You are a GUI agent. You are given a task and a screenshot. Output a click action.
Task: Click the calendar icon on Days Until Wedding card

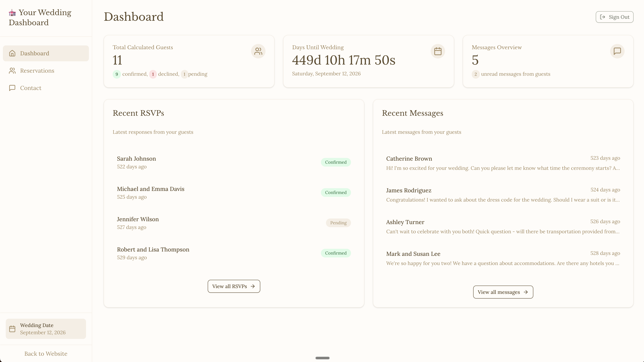click(438, 51)
